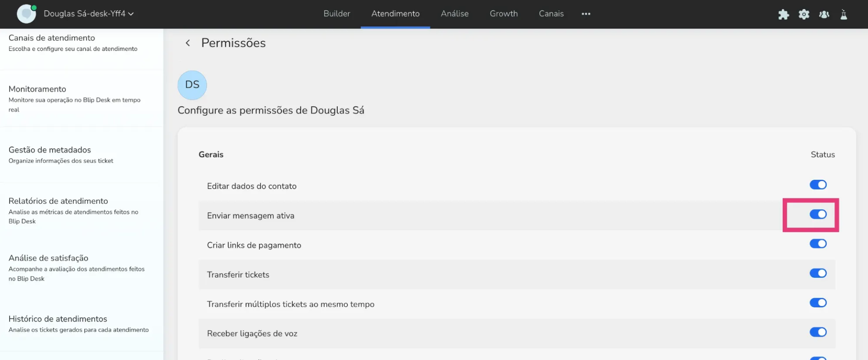Open Relatórios de atendimento section
The image size is (868, 360).
click(x=58, y=201)
